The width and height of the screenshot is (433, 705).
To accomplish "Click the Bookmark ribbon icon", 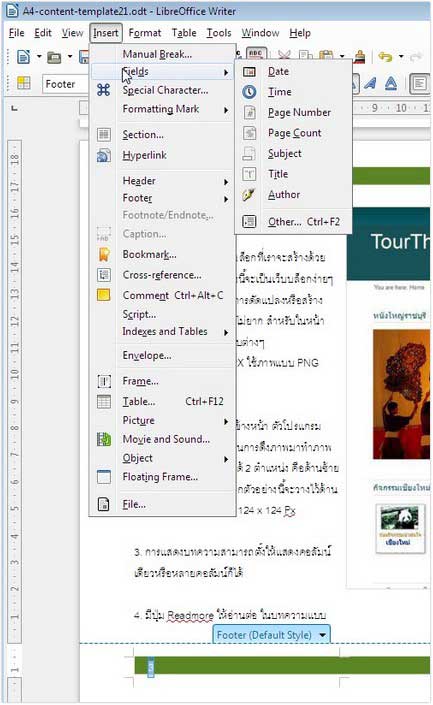I will (x=104, y=254).
